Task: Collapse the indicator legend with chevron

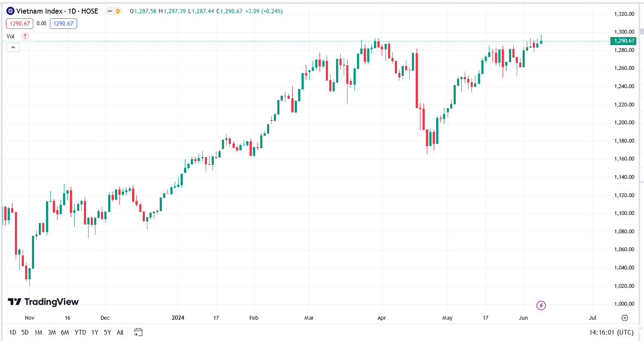Action: click(13, 47)
